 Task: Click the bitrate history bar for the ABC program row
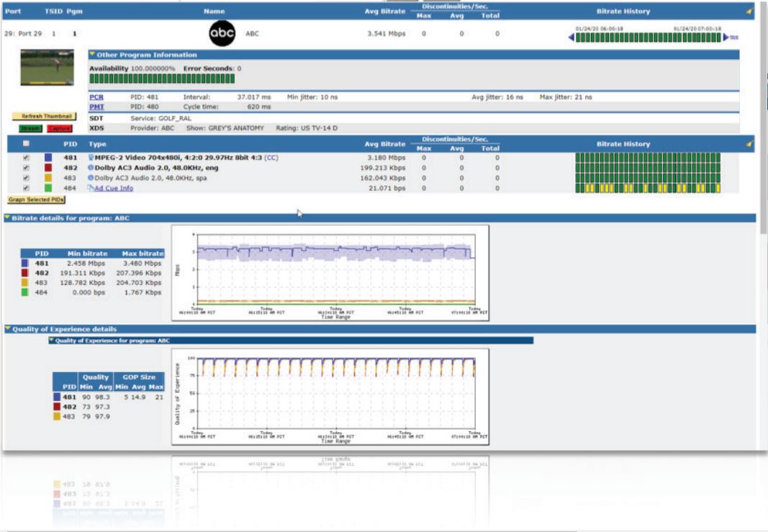coord(648,37)
